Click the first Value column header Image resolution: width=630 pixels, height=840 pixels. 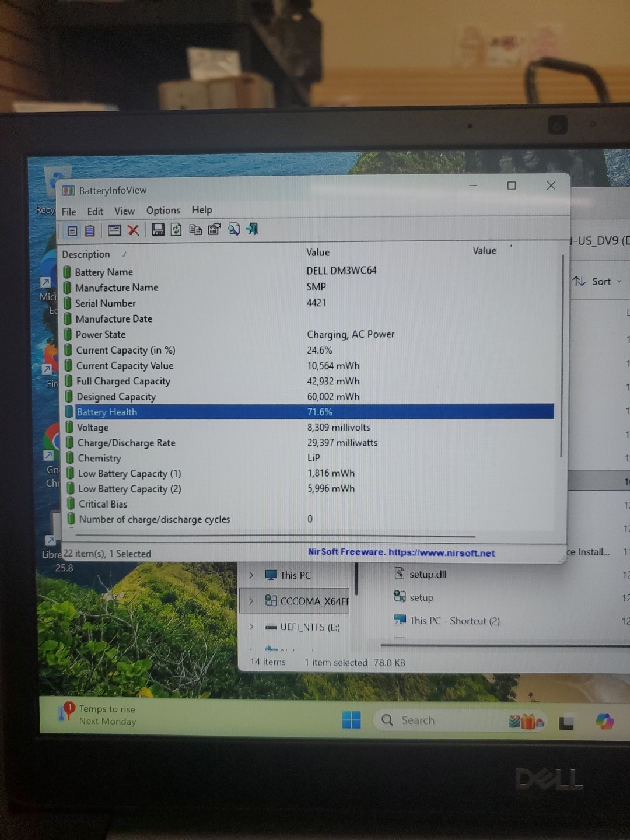tap(318, 253)
